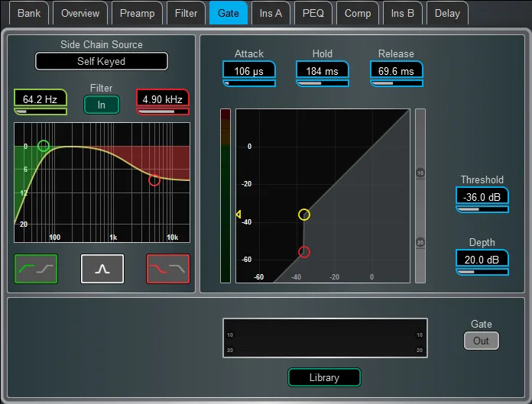
Task: Click the slider bar under 4.90 kHz
Action: [163, 112]
